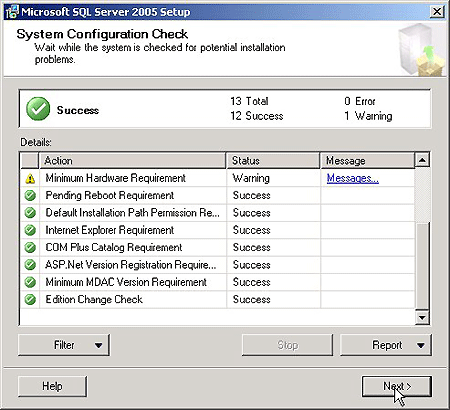Viewport: 450px width, 410px height.
Task: Click the green check icon for Edition Change Check
Action: 30,299
